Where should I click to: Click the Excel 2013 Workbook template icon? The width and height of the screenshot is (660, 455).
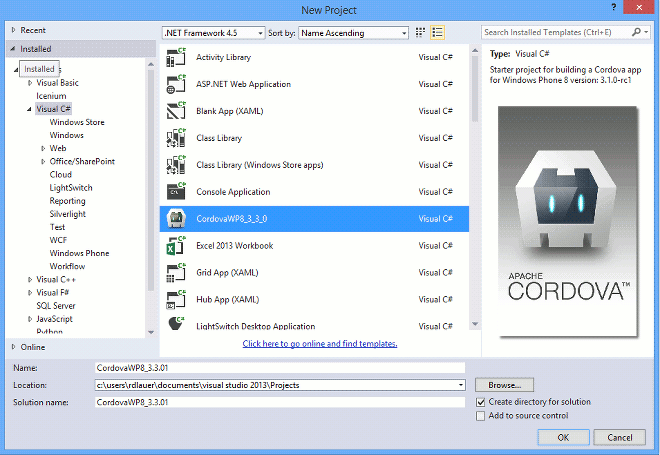tap(176, 246)
